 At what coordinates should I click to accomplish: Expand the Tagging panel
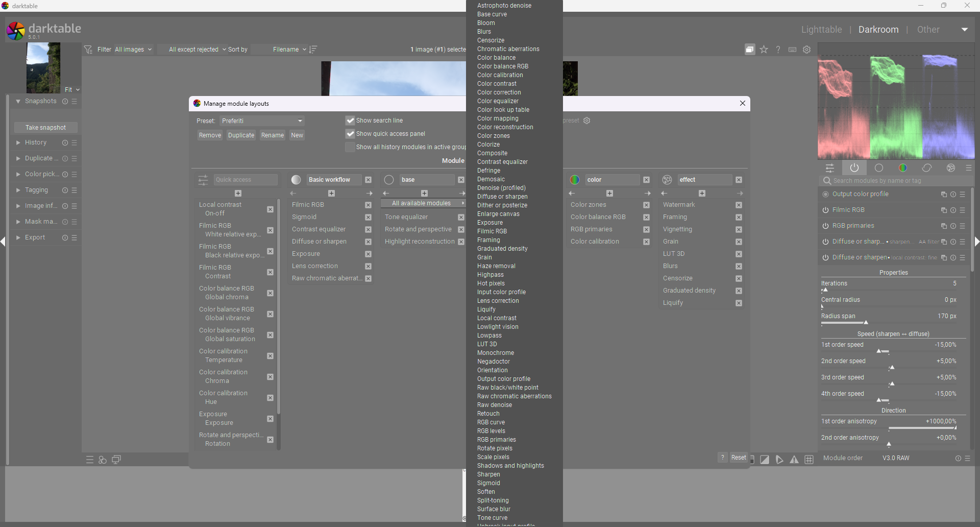tap(18, 190)
